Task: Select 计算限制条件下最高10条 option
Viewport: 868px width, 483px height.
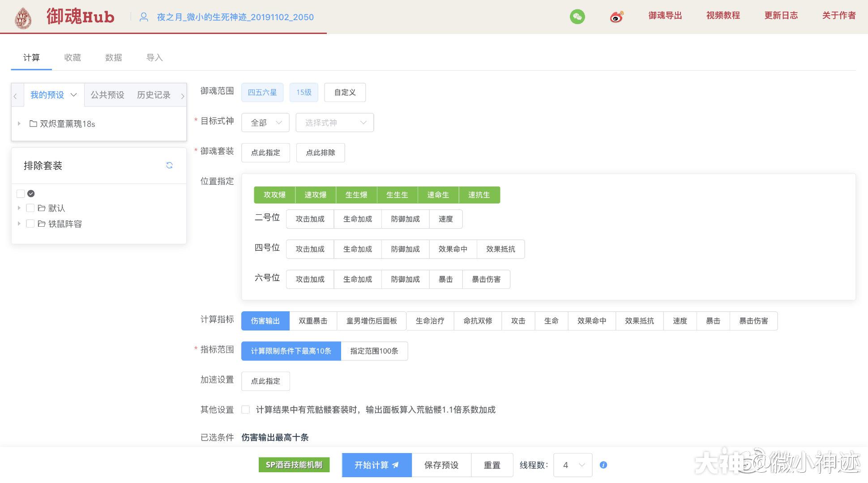Action: [291, 351]
